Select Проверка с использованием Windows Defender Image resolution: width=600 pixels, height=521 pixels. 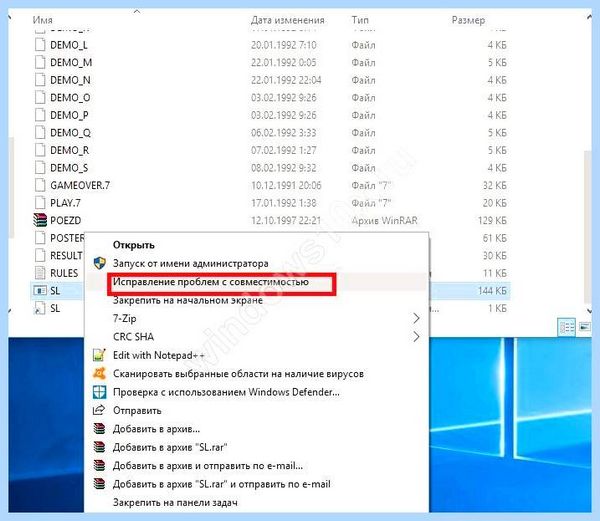(x=226, y=392)
